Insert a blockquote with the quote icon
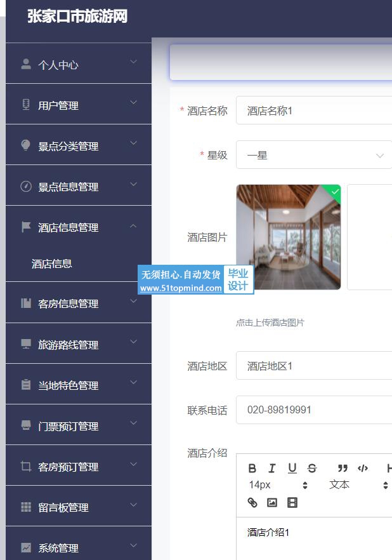 [343, 468]
